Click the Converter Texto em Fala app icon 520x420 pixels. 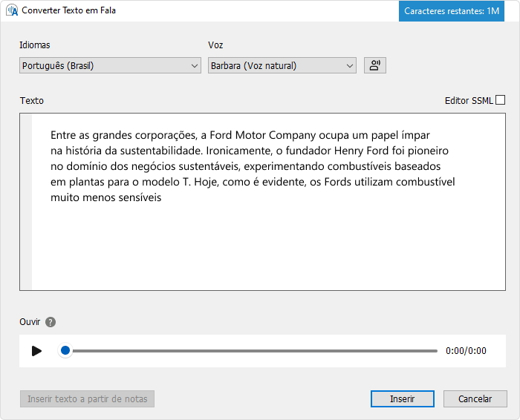[12, 10]
